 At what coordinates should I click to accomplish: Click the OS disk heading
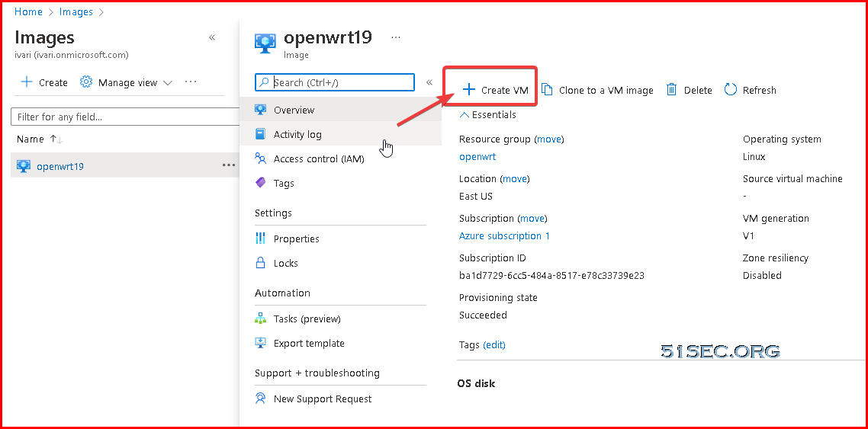tap(476, 383)
